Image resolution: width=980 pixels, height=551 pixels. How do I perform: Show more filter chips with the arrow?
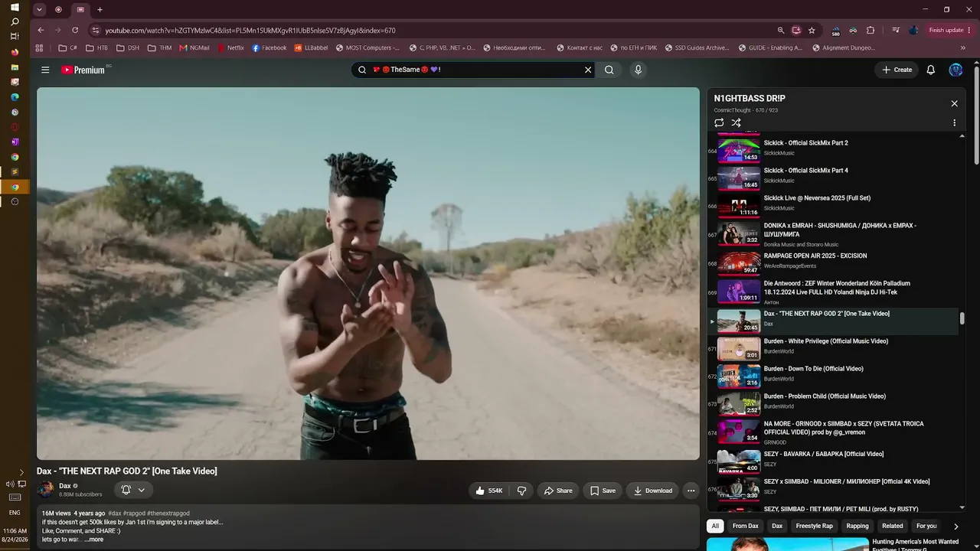pyautogui.click(x=955, y=526)
